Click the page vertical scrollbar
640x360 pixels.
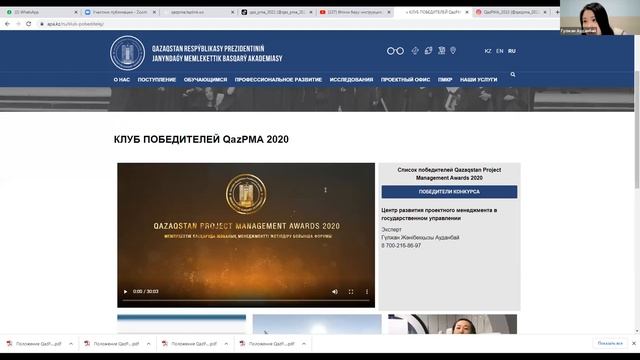637,129
